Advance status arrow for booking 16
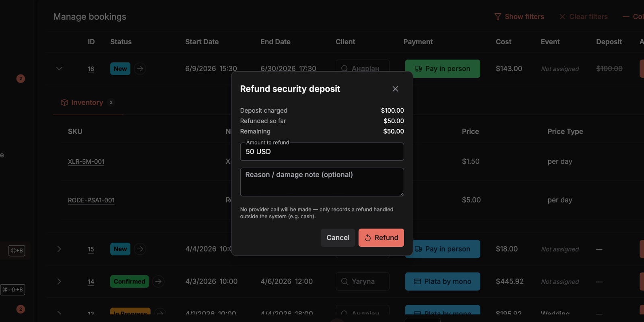This screenshot has width=644, height=322. 140,69
